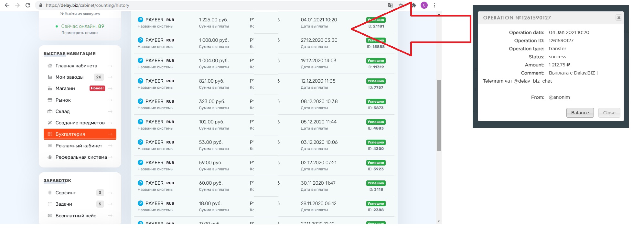This screenshot has width=644, height=241.
Task: Click payout date 02.12.2020 07:21
Action: [319, 163]
